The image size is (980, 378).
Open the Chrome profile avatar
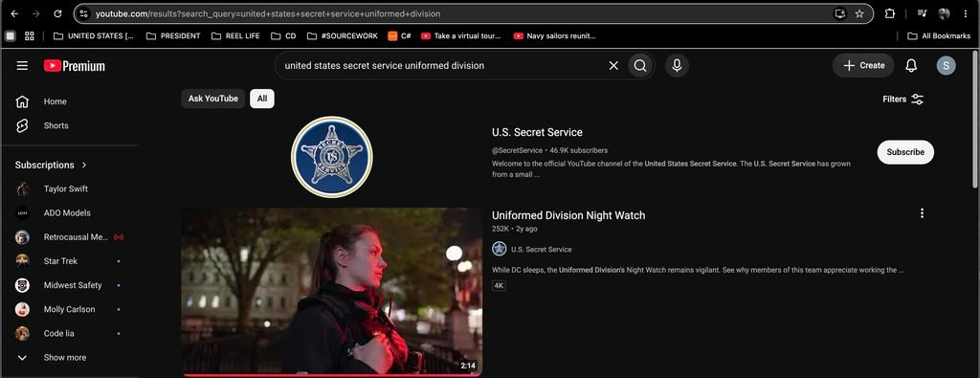[x=944, y=13]
